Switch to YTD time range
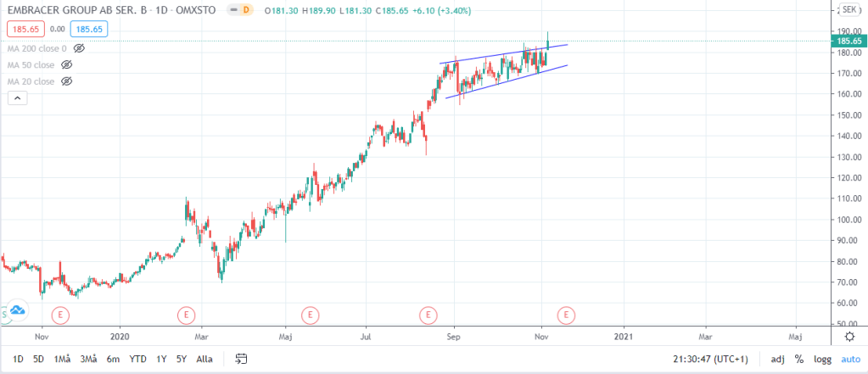 [137, 359]
